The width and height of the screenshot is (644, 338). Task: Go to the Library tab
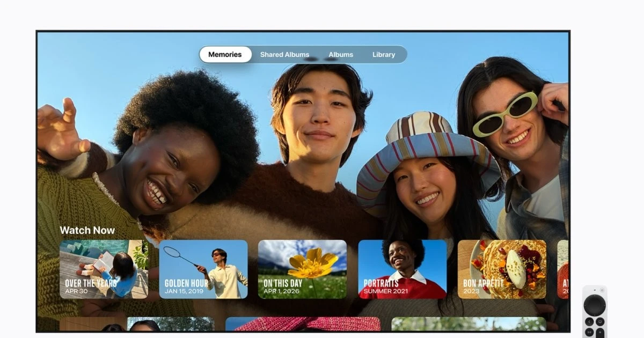(384, 54)
